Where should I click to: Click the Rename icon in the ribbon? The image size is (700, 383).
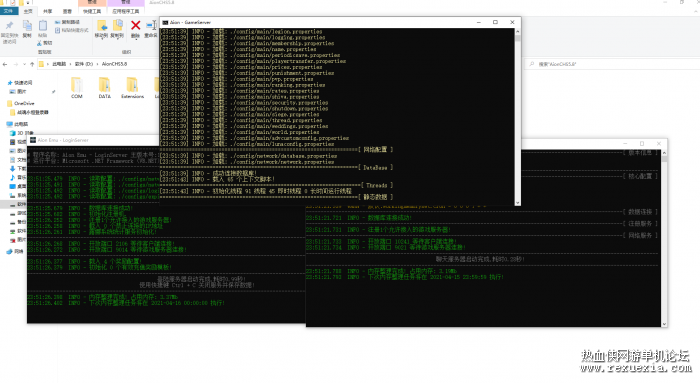pos(151,25)
